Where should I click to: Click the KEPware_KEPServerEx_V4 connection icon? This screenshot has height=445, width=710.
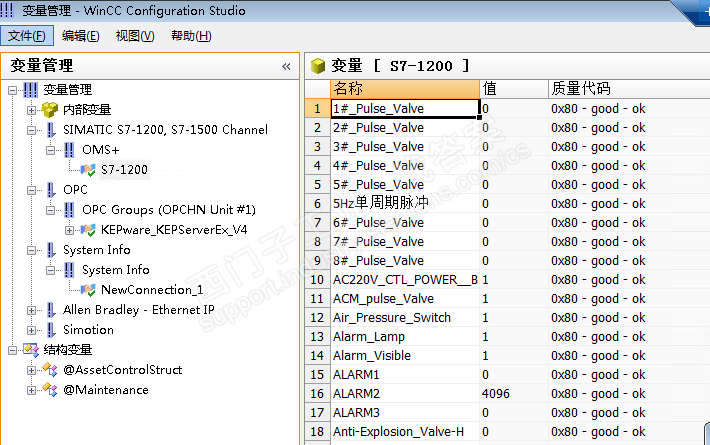click(x=88, y=230)
